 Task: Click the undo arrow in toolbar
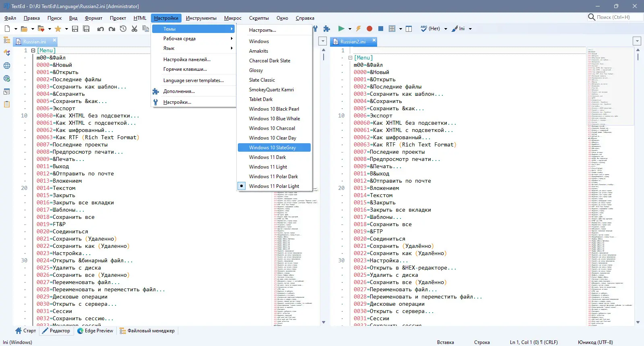[x=100, y=29]
